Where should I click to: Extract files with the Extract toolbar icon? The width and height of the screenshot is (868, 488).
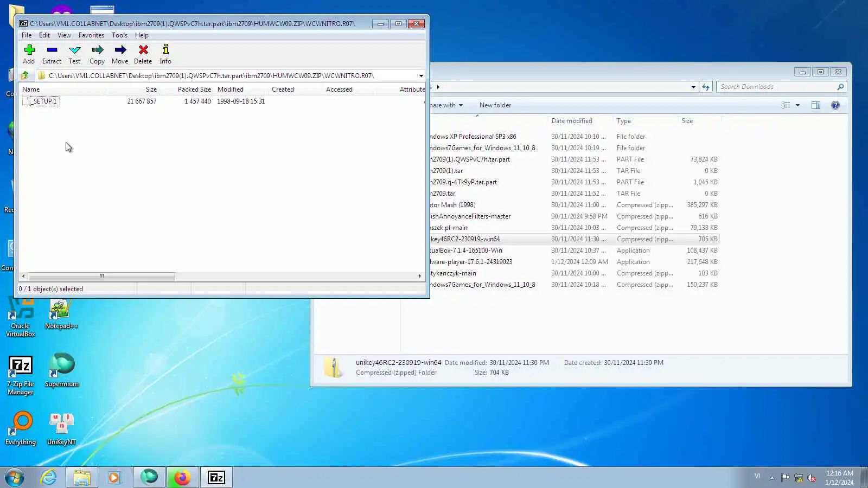pos(52,54)
